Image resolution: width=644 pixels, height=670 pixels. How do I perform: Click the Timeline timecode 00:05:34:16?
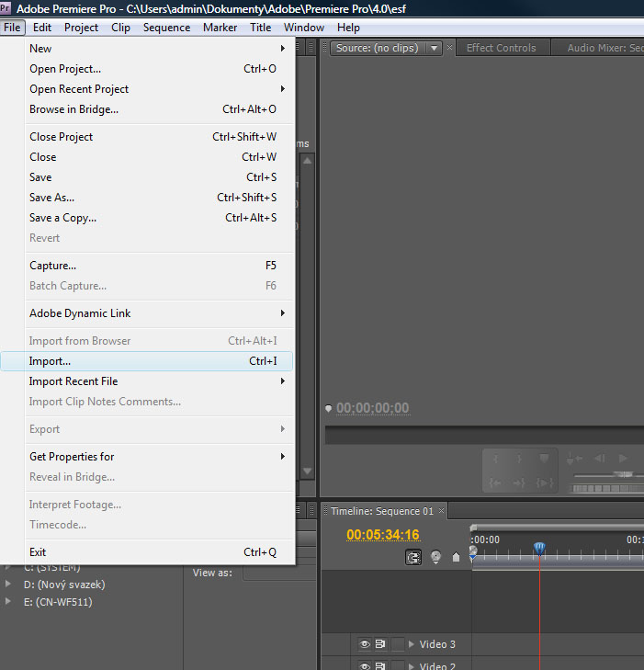click(x=383, y=535)
